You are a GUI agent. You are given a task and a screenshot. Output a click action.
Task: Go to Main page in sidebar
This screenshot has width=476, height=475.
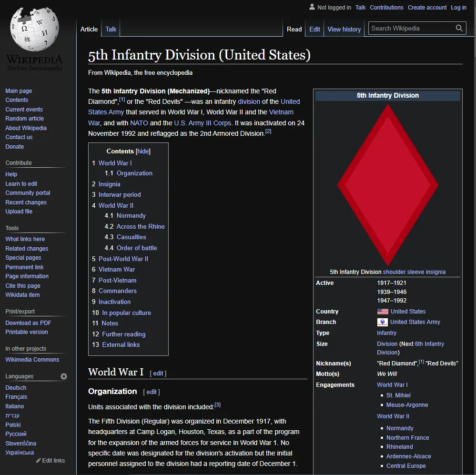click(x=19, y=91)
